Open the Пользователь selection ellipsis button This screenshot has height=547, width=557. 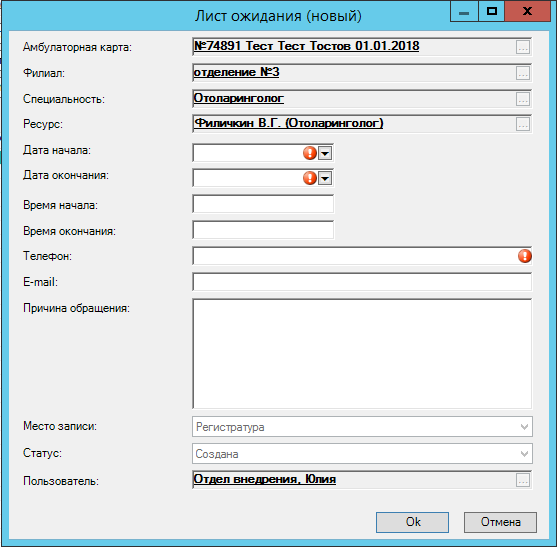523,480
